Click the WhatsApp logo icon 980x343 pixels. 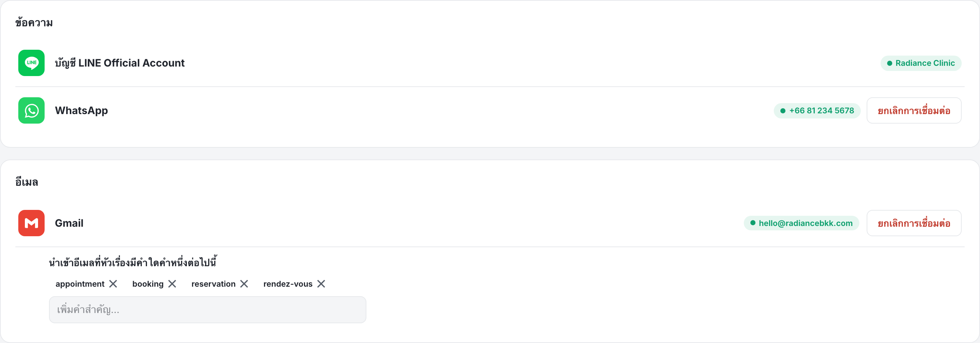31,110
